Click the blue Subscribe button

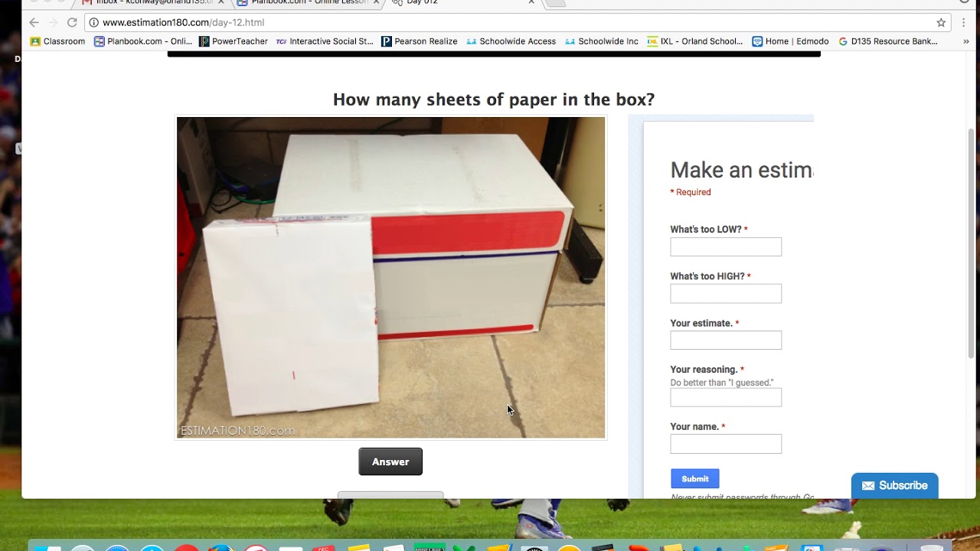[894, 485]
